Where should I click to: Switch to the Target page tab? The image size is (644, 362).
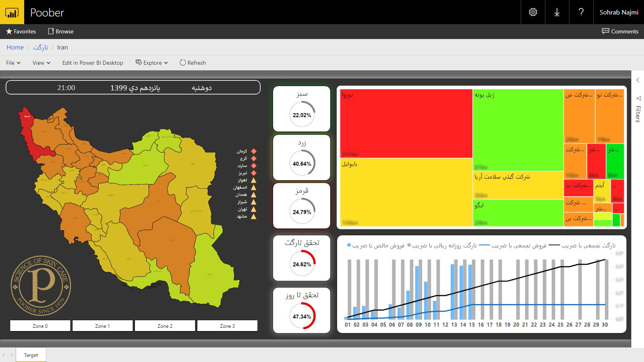click(31, 355)
